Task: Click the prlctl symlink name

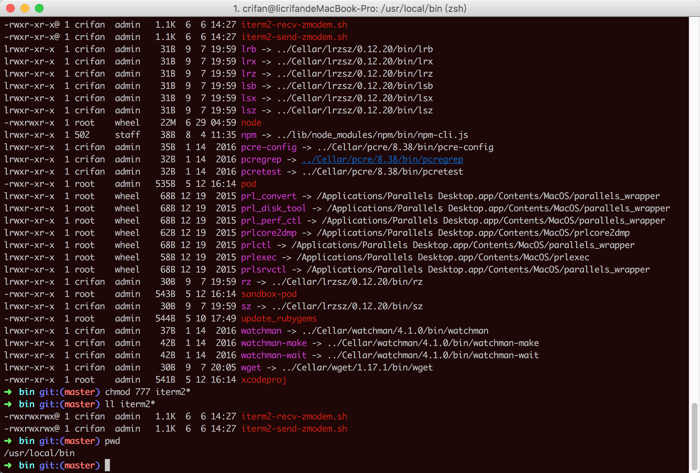Action: 256,245
